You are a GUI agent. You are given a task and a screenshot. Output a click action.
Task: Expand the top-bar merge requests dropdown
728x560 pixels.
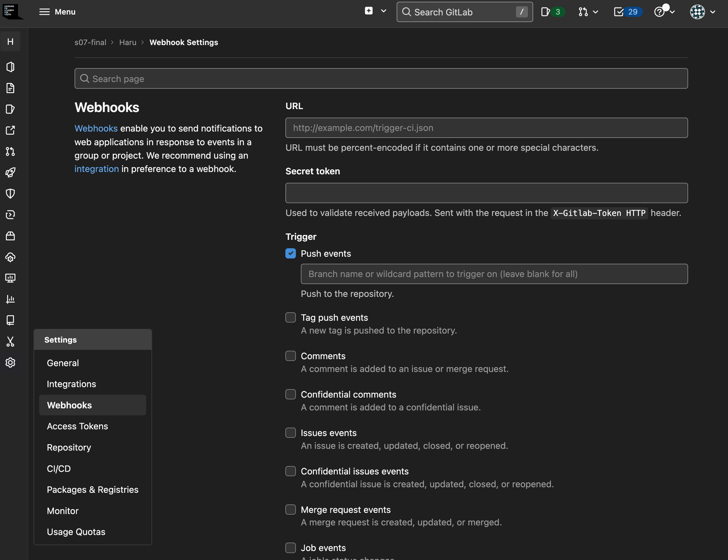[x=588, y=12]
